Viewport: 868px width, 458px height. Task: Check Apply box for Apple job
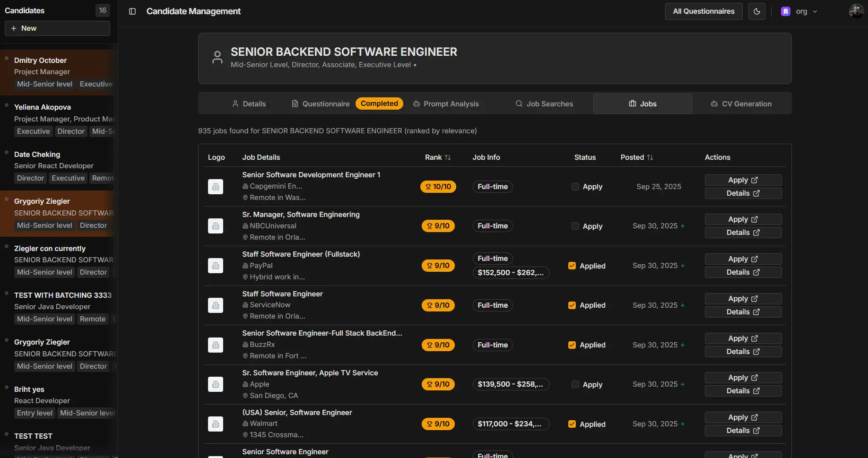pos(575,384)
